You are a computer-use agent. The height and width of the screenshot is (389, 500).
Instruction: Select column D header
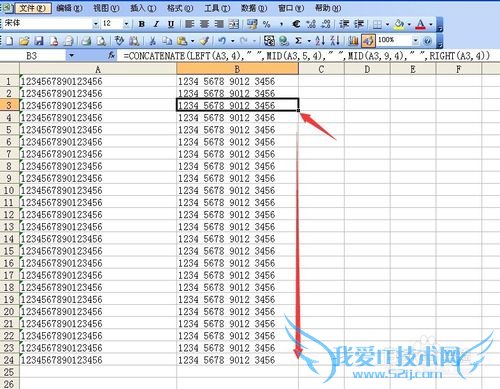pos(367,69)
